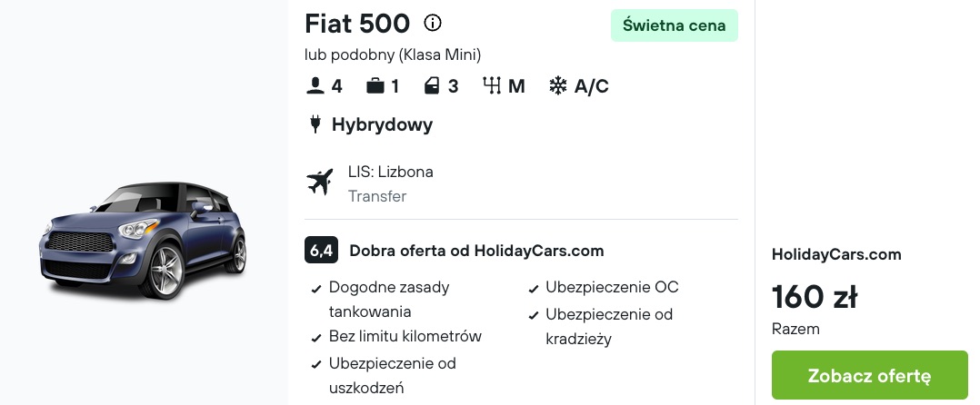Click the luggage bag icon
The width and height of the screenshot is (980, 405).
pos(375,85)
